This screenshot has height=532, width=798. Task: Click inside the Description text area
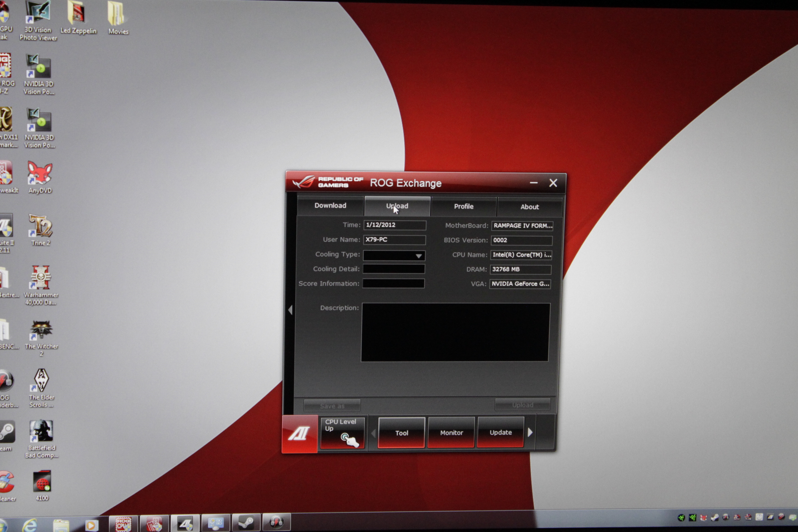(455, 332)
